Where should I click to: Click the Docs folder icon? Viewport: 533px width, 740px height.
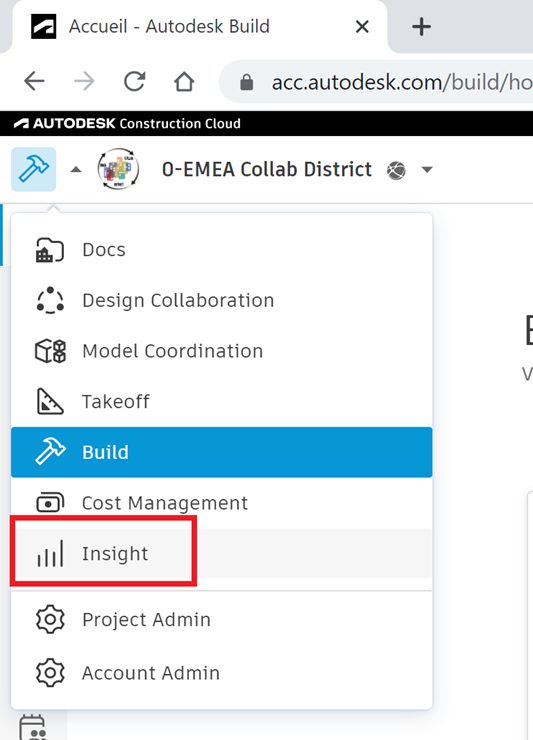point(50,250)
